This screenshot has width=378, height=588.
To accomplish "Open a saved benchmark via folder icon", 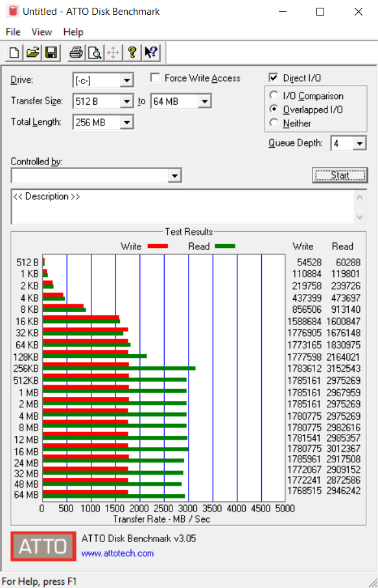I will 33,52.
